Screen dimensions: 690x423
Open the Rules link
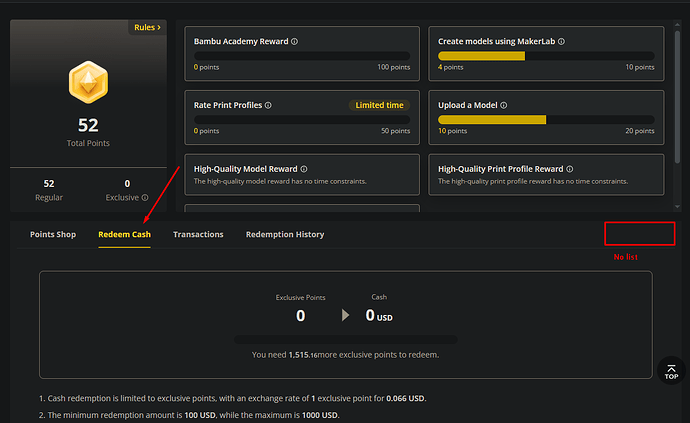(x=147, y=27)
